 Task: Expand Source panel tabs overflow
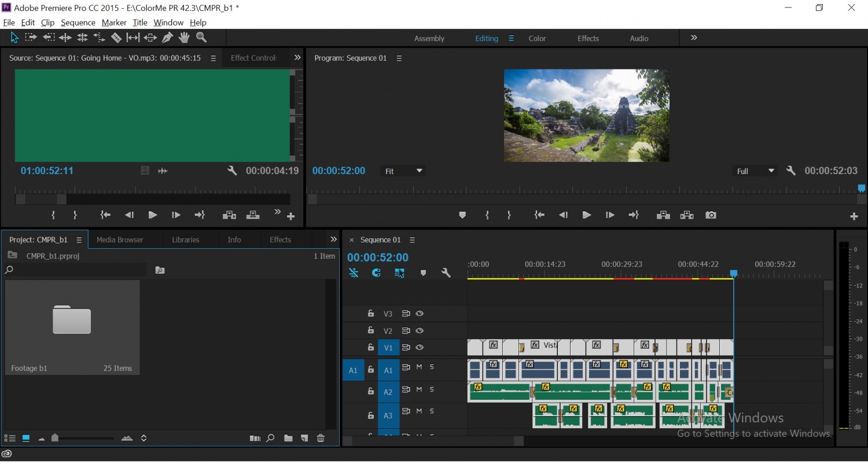click(x=297, y=58)
